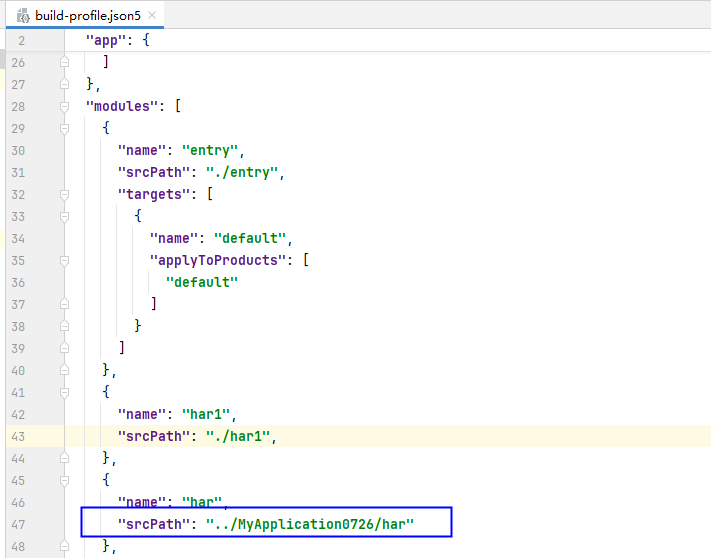This screenshot has height=558, width=711.
Task: Click fold end marker on line 26
Action: [66, 63]
